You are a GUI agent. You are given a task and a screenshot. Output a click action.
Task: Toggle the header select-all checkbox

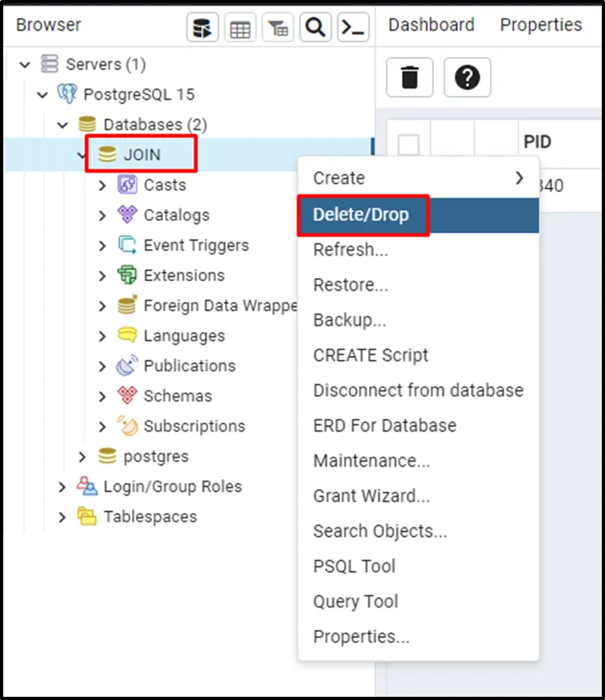[x=409, y=145]
